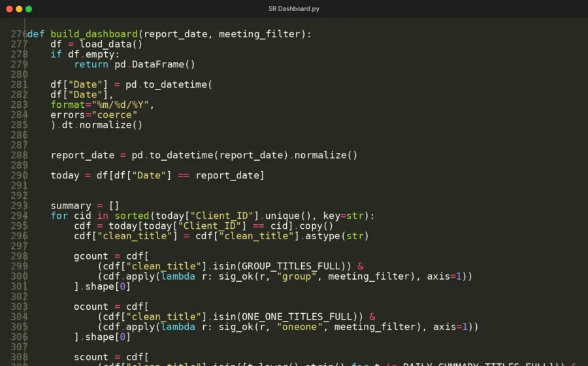The height and width of the screenshot is (366, 588).
Task: Click the string "group" on line 300
Action: pyautogui.click(x=297, y=276)
